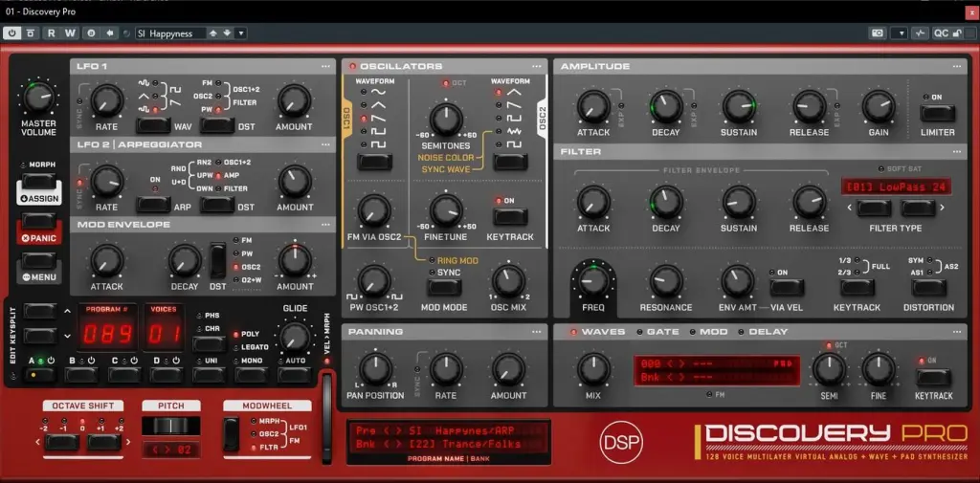Open the Panning panel options dots
The height and width of the screenshot is (483, 980).
(x=537, y=331)
